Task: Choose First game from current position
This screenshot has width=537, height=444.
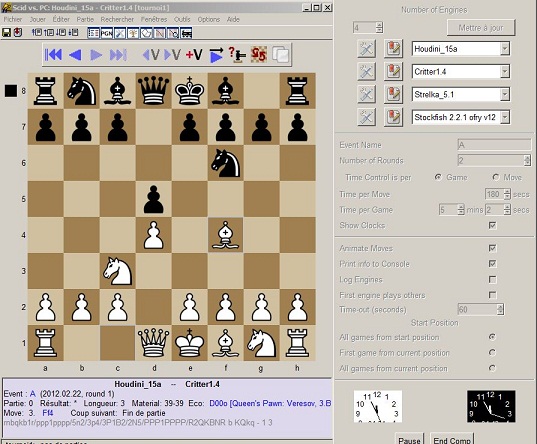Action: (492, 353)
